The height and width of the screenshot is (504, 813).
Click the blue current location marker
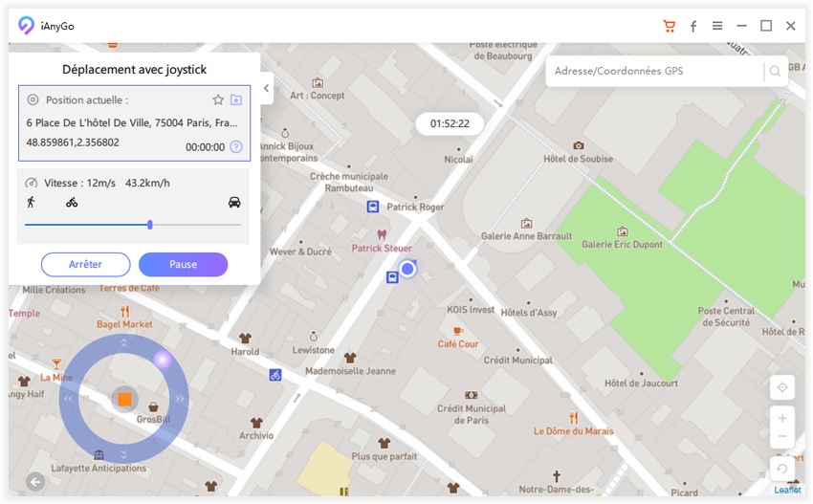408,269
